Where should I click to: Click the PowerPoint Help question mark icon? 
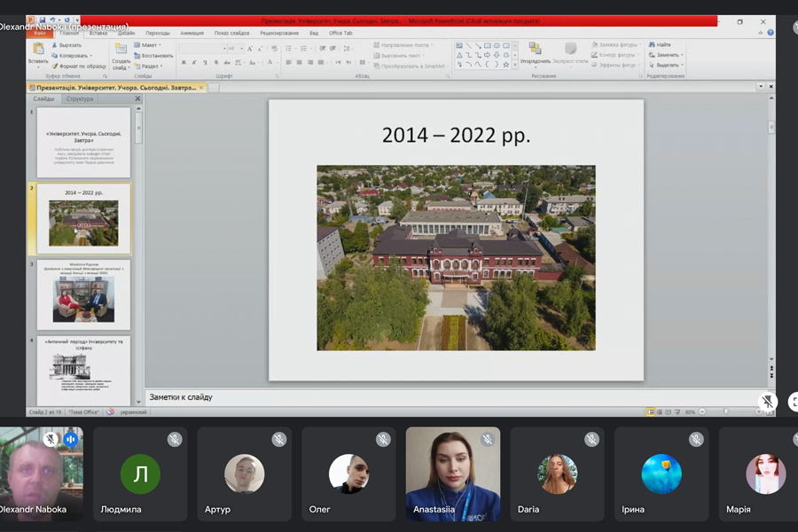click(x=771, y=33)
